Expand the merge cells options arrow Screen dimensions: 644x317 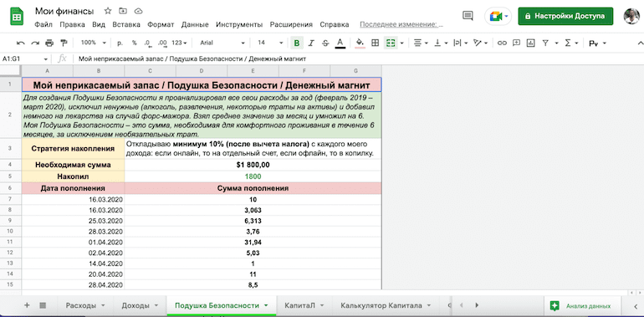(x=401, y=43)
